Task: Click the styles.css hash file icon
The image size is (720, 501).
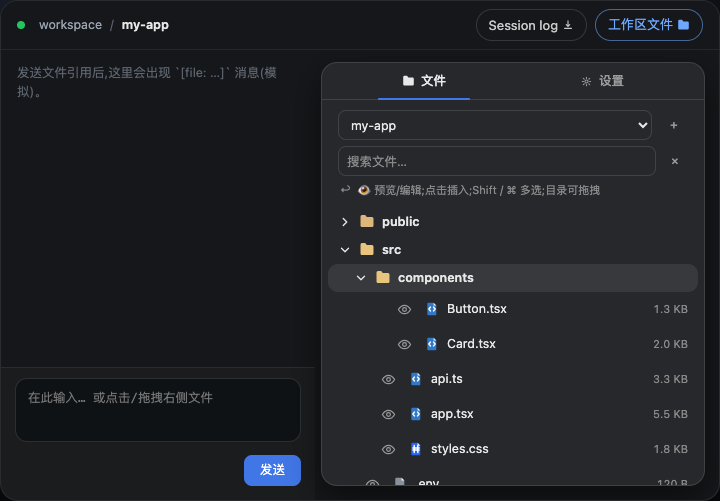Action: [416, 449]
